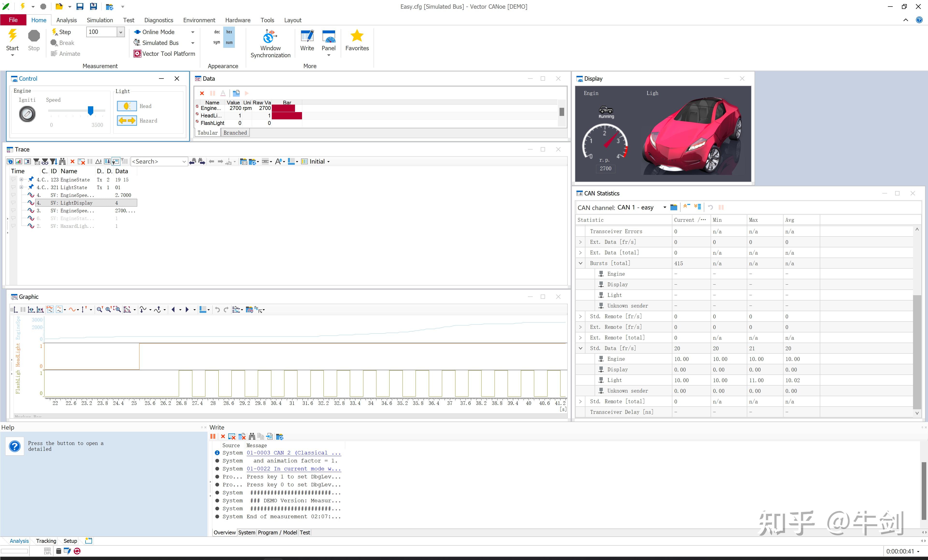This screenshot has height=560, width=928.
Task: Click the Vector Tool Platform icon
Action: pyautogui.click(x=137, y=54)
